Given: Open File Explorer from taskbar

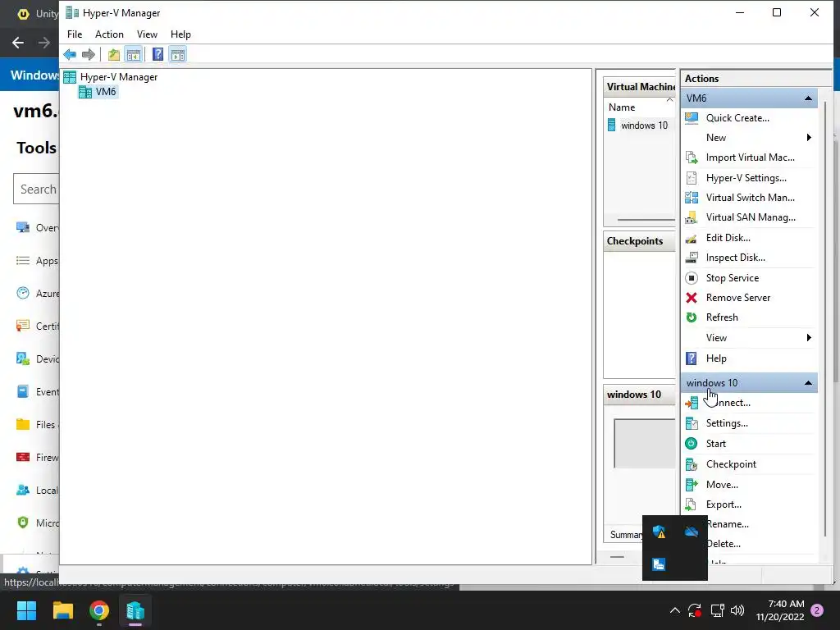Looking at the screenshot, I should [x=62, y=610].
